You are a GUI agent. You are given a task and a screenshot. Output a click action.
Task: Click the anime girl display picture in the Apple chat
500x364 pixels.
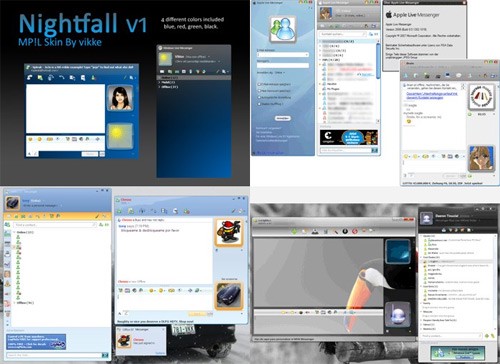(x=481, y=159)
